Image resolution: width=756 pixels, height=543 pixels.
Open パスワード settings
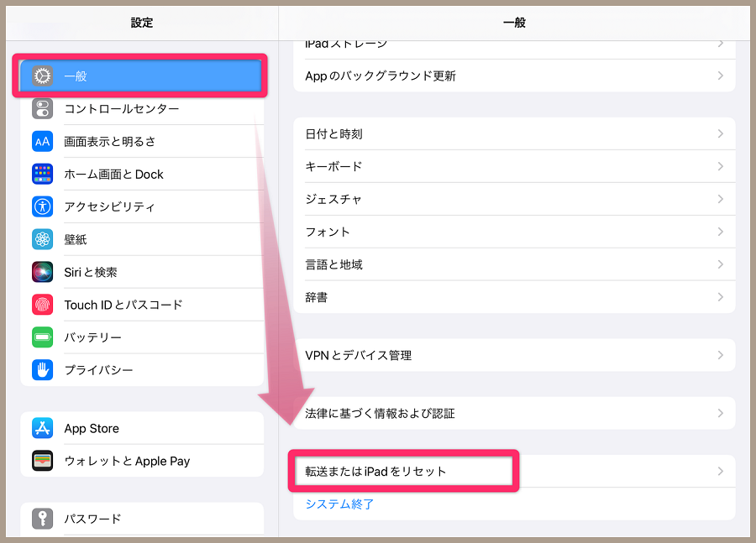tap(142, 519)
